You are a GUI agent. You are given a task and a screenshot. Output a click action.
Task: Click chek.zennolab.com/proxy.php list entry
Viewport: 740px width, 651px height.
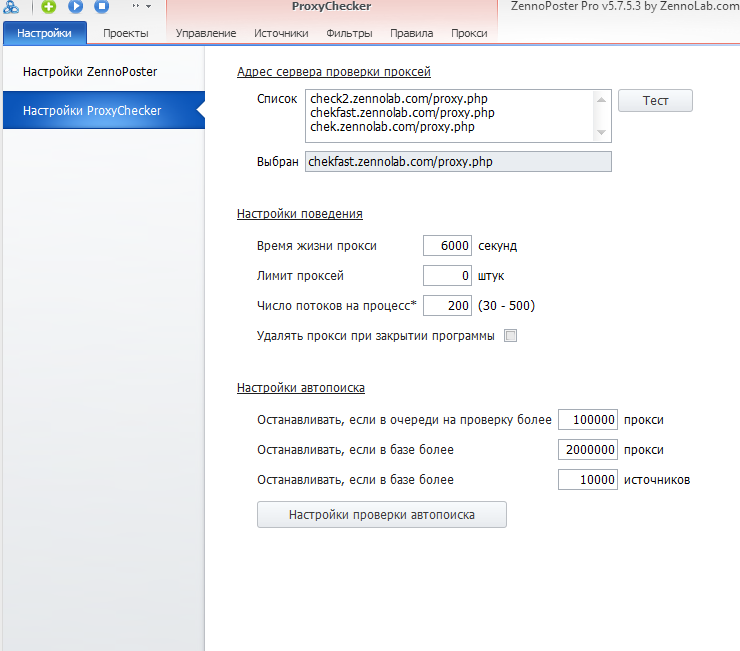[x=392, y=127]
